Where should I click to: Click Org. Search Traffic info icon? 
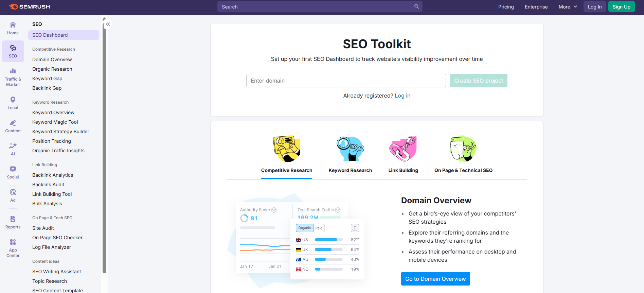[x=338, y=210]
